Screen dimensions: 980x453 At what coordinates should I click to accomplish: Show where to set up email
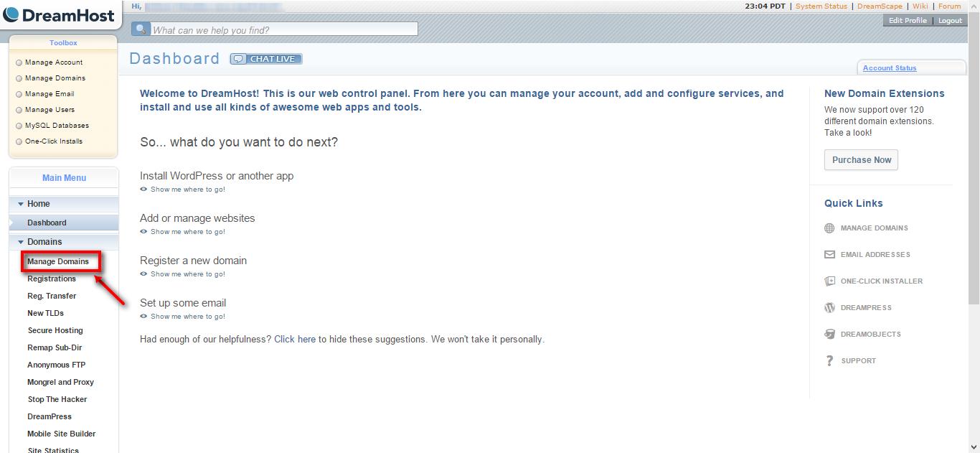click(187, 317)
